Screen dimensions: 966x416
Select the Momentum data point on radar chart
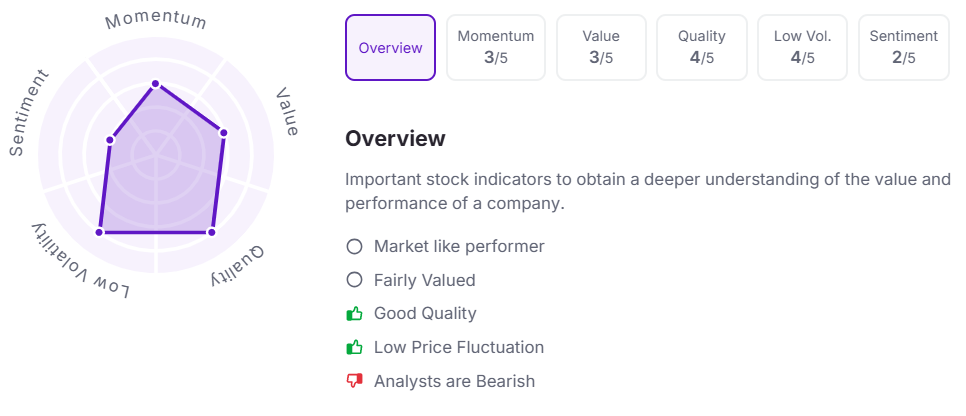tap(156, 84)
